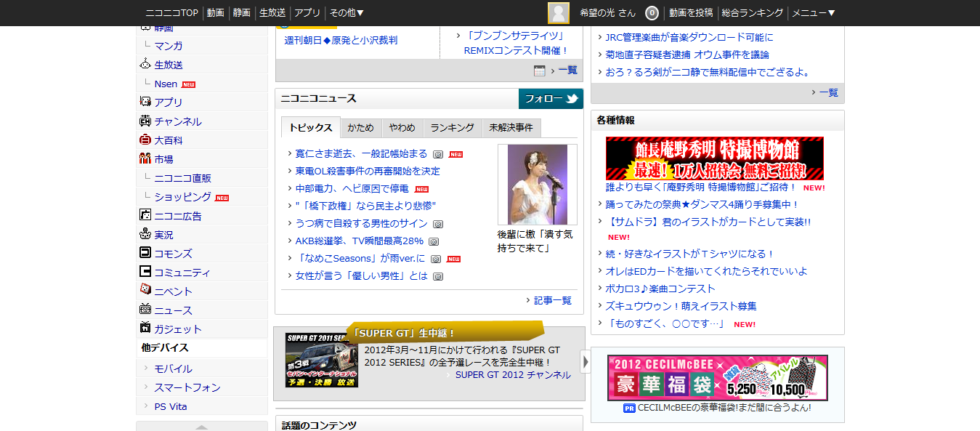Viewport: 980px width, 431px height.
Task: Open 総合ランキング in top bar
Action: click(x=753, y=13)
